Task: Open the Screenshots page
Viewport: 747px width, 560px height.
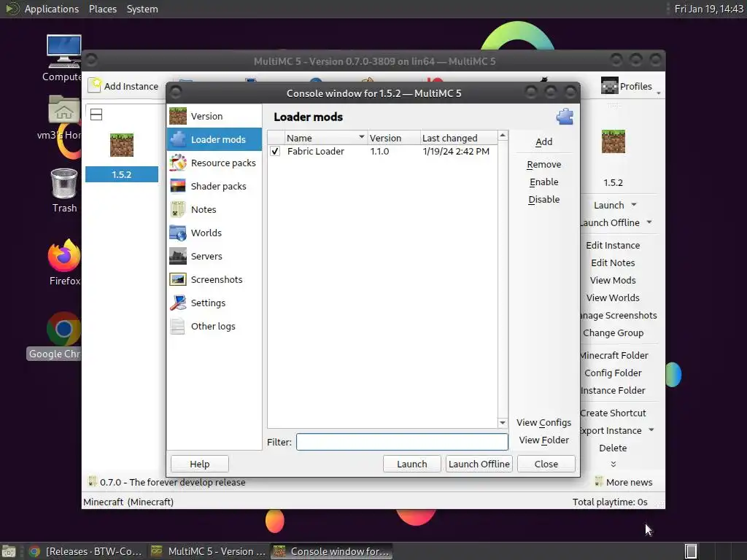Action: (x=214, y=279)
